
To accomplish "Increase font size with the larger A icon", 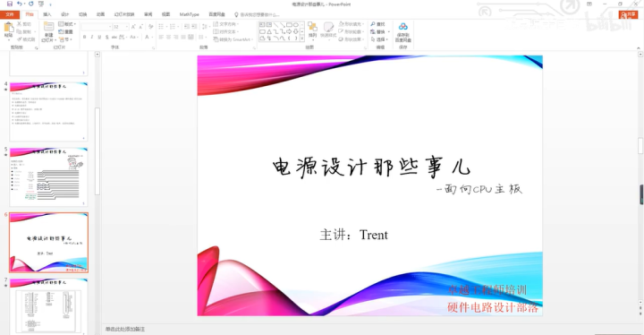I will pos(133,26).
